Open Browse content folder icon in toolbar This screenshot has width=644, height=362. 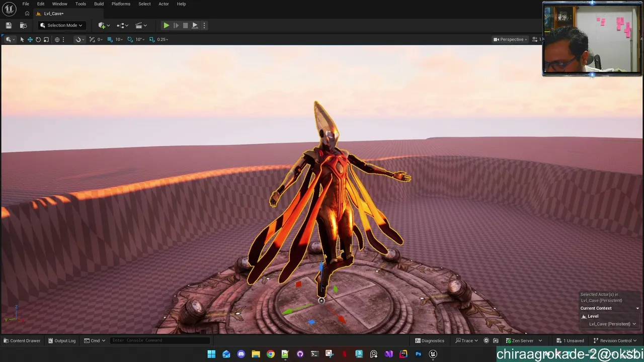coord(23,25)
